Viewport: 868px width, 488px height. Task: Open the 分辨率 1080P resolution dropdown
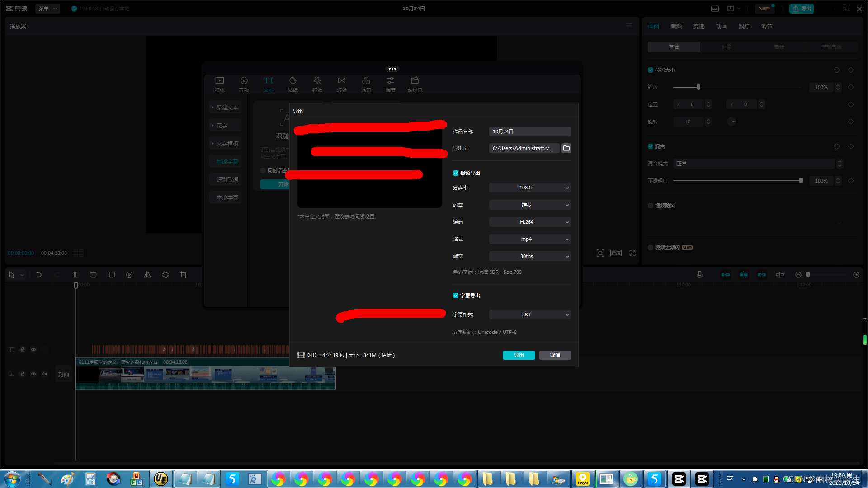[x=530, y=188]
